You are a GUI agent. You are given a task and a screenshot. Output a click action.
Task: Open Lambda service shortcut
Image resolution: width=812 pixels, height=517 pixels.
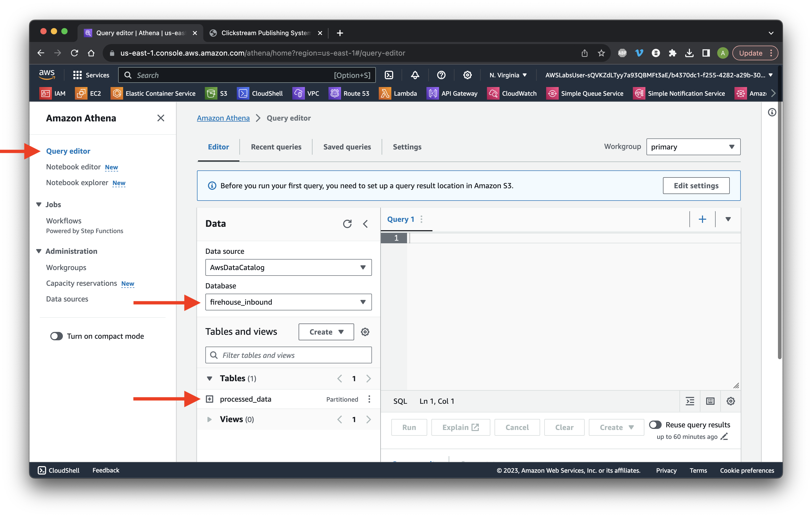coord(398,94)
